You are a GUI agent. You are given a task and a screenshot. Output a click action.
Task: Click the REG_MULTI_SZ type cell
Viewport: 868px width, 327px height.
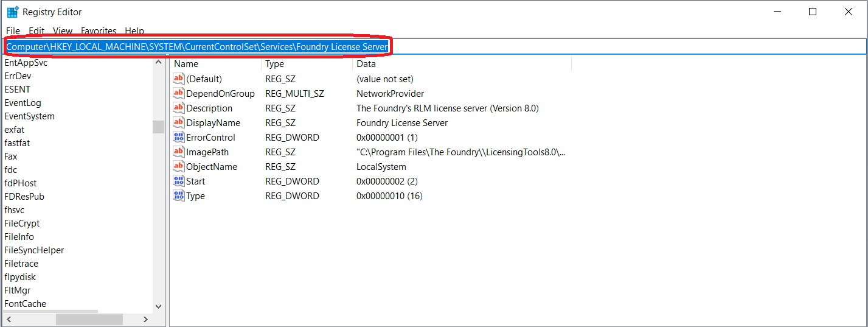294,94
